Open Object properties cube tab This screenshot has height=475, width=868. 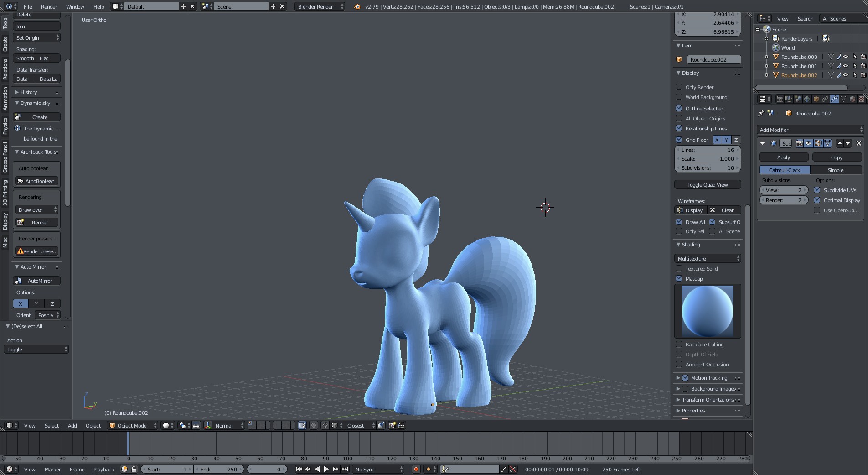816,99
